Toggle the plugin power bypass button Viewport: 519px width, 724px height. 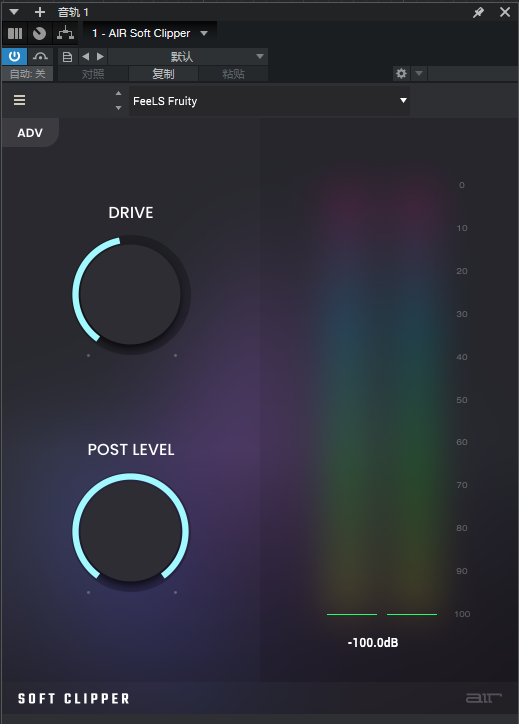click(14, 57)
